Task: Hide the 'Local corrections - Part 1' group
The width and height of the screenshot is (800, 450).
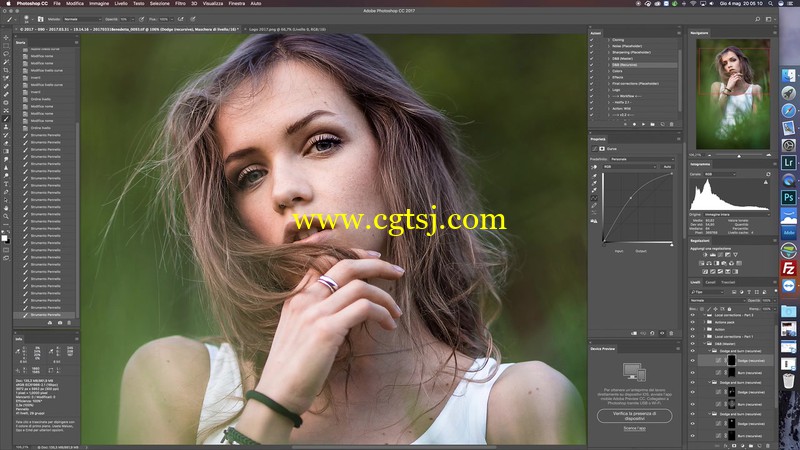Action: coord(692,337)
